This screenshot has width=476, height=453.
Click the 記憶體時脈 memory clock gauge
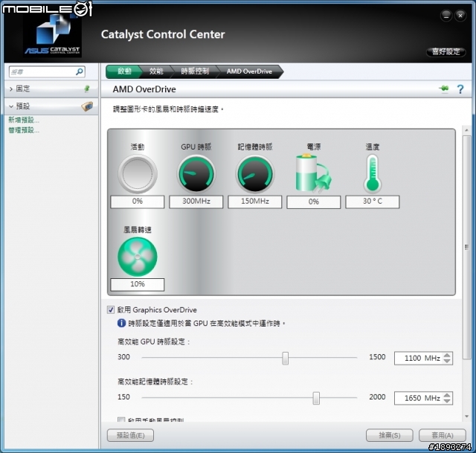(254, 173)
